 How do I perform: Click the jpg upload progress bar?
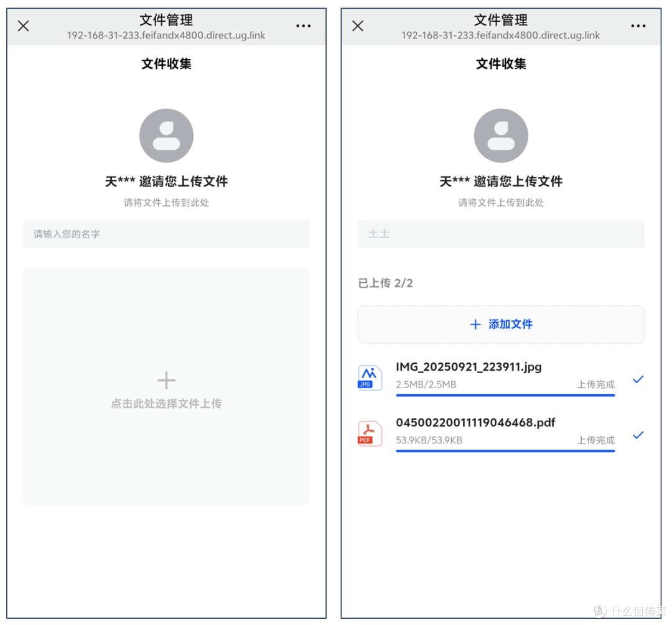pyautogui.click(x=505, y=395)
